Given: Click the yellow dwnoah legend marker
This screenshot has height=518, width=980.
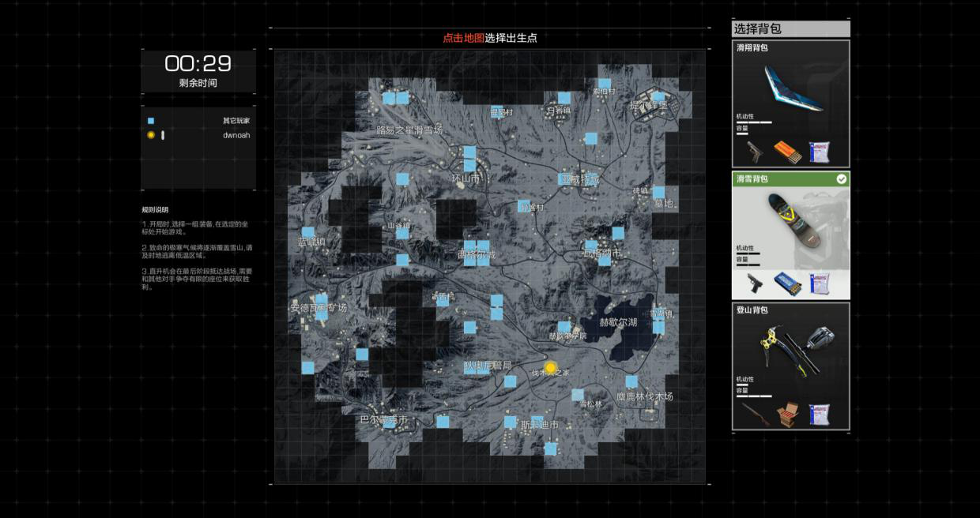Looking at the screenshot, I should tap(151, 135).
